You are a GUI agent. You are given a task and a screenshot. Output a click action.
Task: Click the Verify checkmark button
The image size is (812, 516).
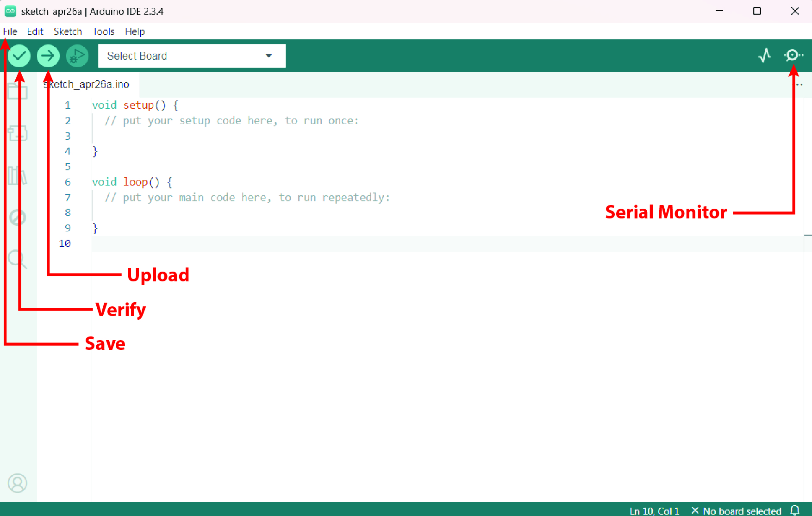tap(19, 56)
